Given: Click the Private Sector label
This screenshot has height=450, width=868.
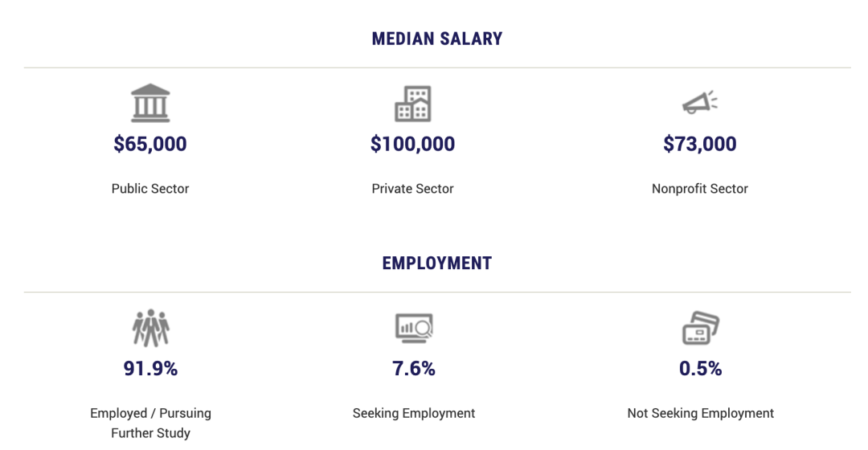Looking at the screenshot, I should click(x=412, y=189).
